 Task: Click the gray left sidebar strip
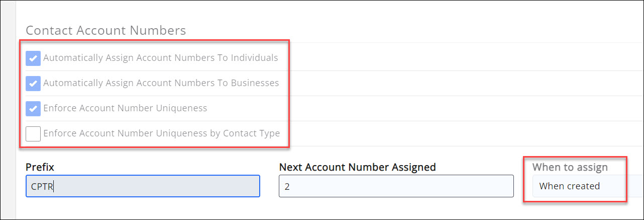pyautogui.click(x=9, y=111)
